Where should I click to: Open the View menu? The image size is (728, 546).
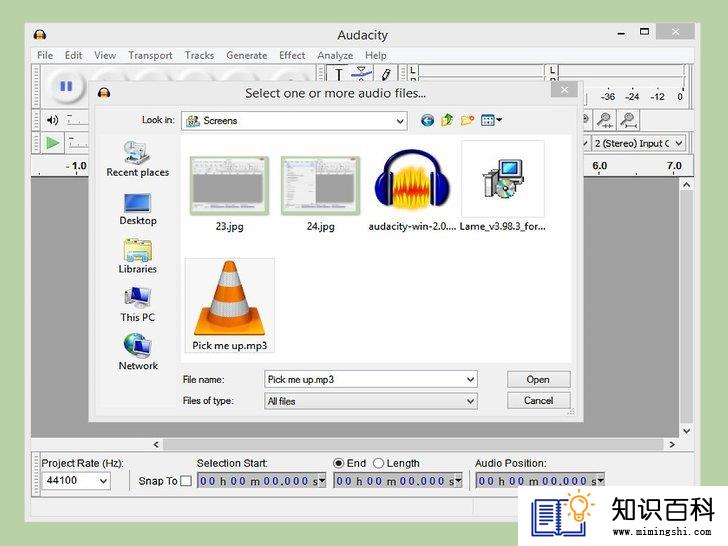pos(105,55)
